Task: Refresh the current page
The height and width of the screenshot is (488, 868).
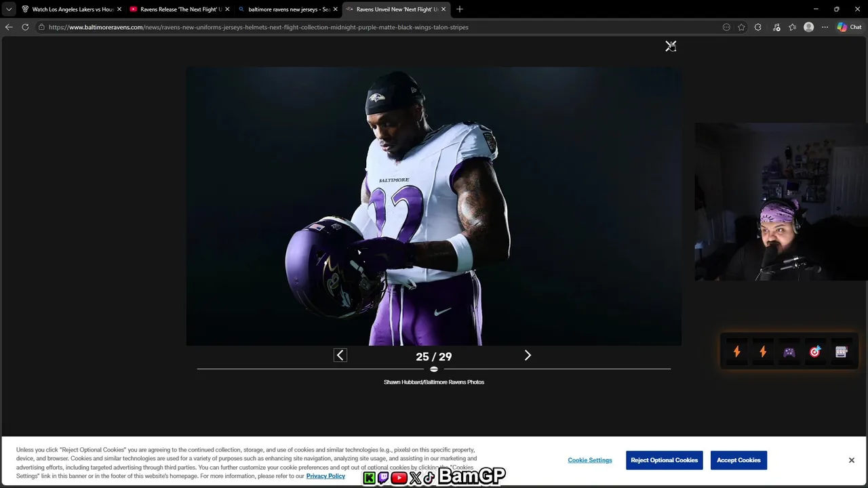Action: tap(25, 27)
